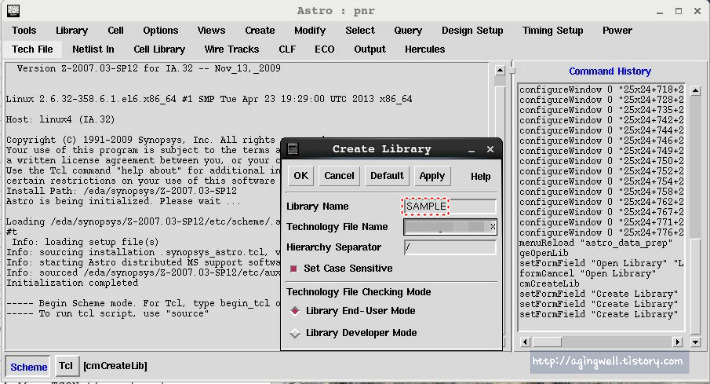This screenshot has height=384, width=710.
Task: Open the Design Setup menu
Action: (472, 31)
